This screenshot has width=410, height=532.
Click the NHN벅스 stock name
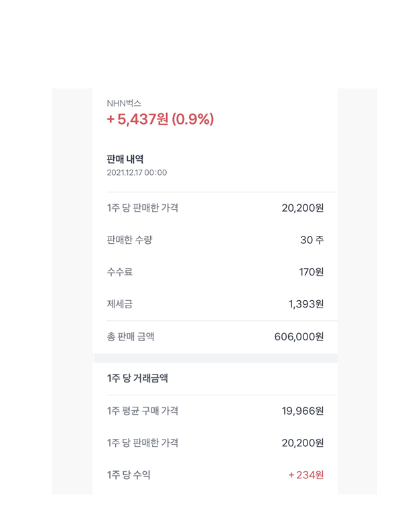(124, 103)
